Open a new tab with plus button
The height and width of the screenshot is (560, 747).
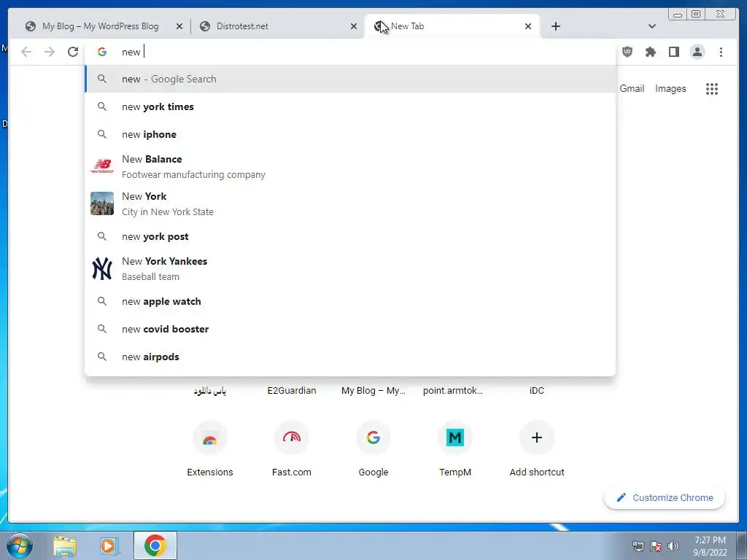pyautogui.click(x=555, y=26)
